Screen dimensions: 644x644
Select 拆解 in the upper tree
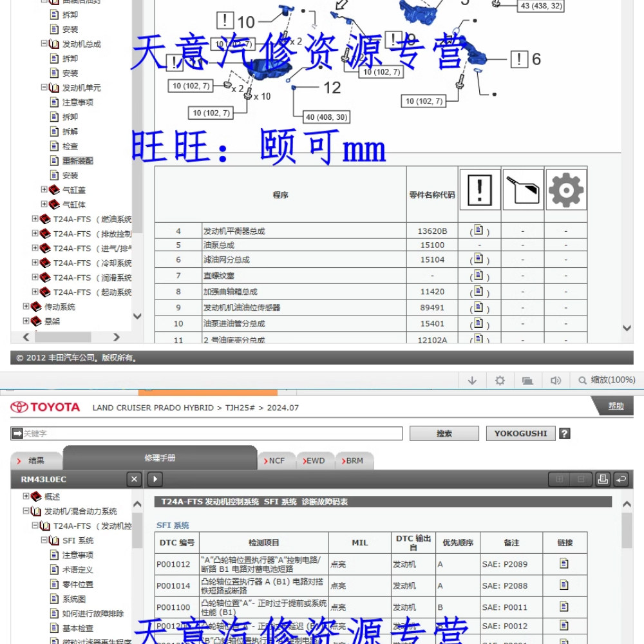coord(70,131)
